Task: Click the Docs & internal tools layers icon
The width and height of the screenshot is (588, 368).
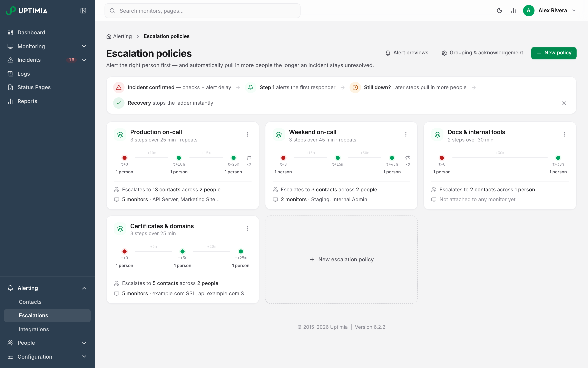Action: point(437,135)
